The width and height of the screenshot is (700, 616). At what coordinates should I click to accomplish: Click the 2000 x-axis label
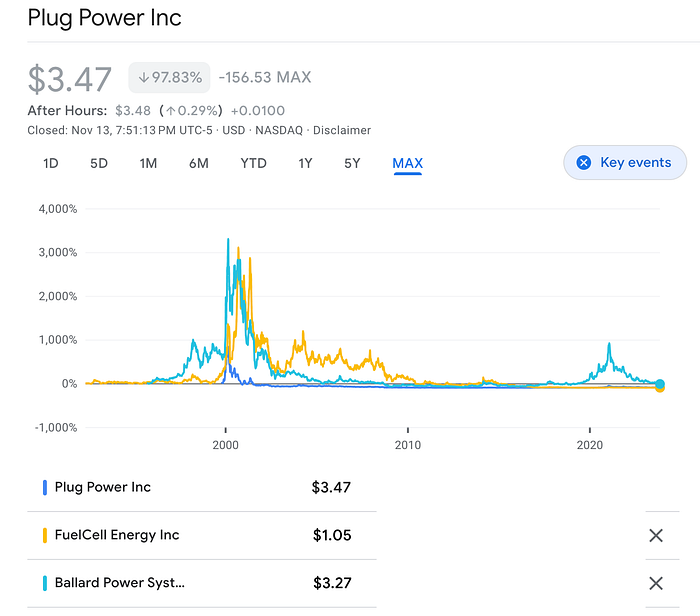[225, 445]
